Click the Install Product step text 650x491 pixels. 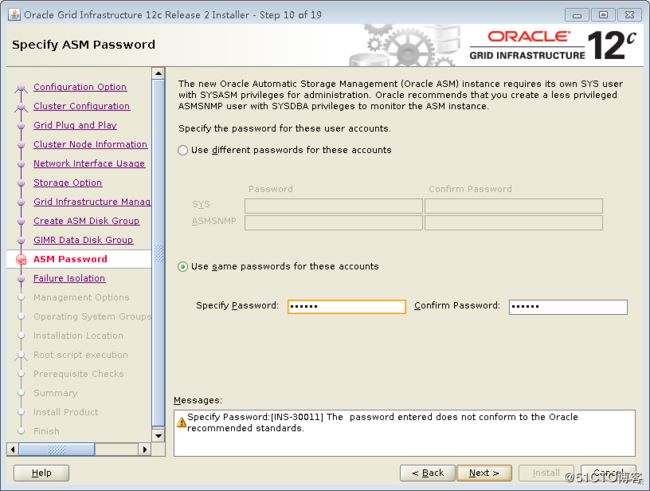tap(65, 412)
